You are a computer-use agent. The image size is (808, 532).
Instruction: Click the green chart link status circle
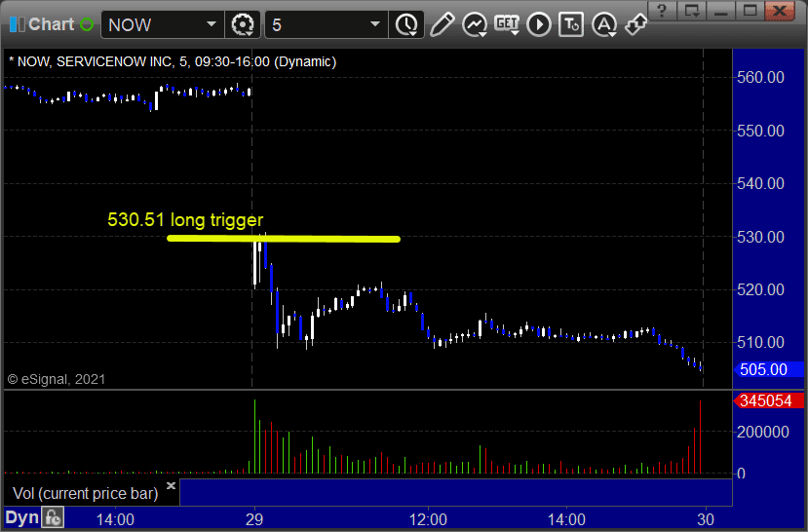(87, 24)
